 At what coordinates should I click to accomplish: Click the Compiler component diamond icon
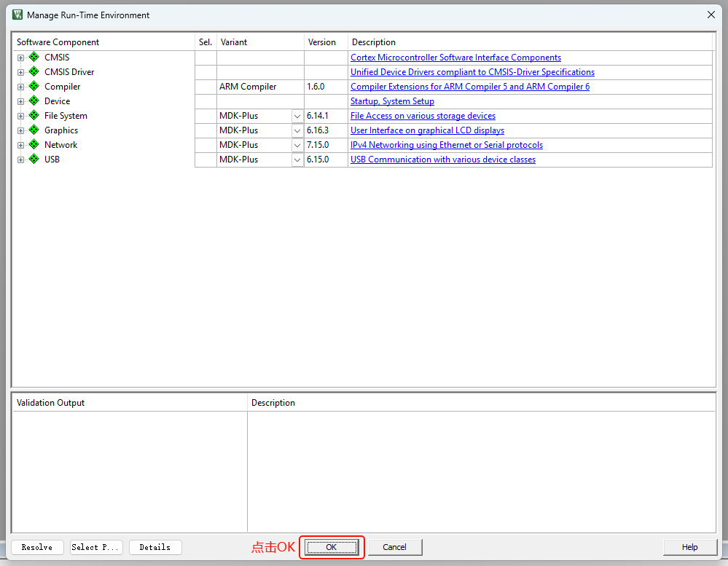coord(34,87)
